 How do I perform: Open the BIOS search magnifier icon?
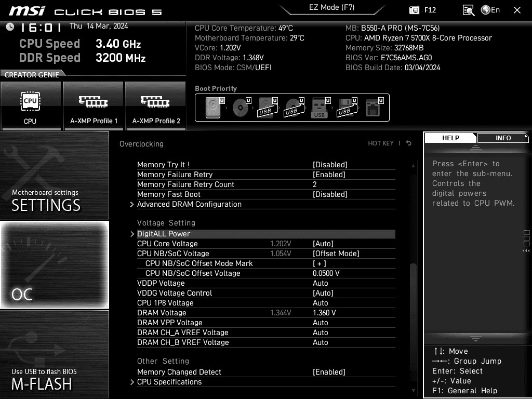(469, 10)
